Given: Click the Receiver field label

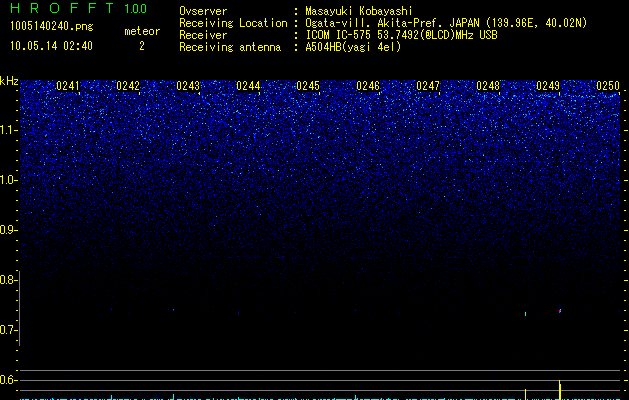Looking at the screenshot, I should [x=203, y=35].
